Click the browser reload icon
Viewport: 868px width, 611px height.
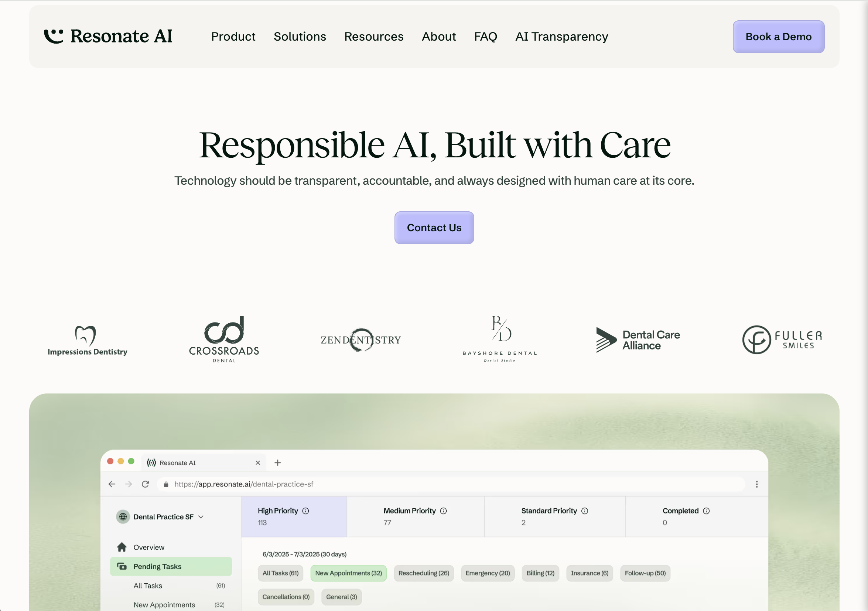pos(145,484)
